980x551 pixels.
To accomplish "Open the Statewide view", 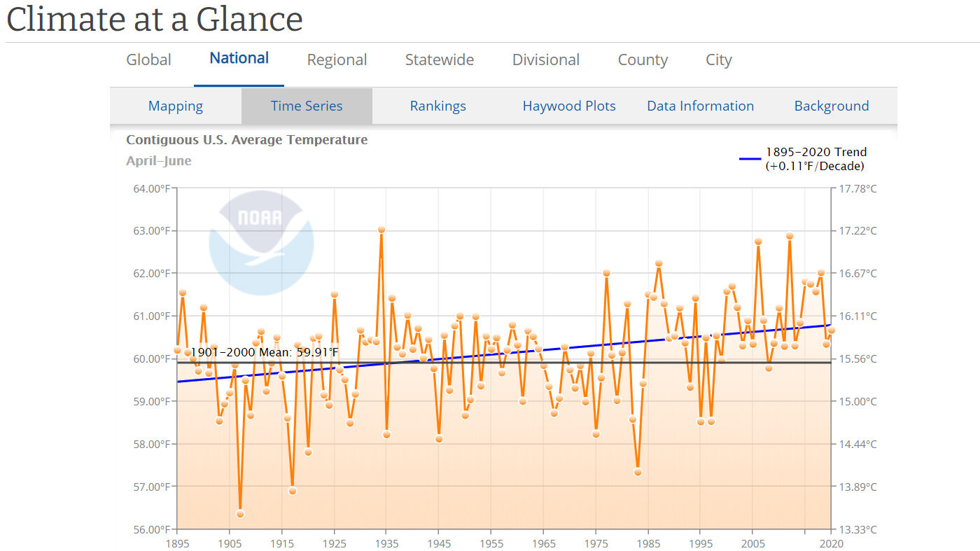I will [x=439, y=60].
